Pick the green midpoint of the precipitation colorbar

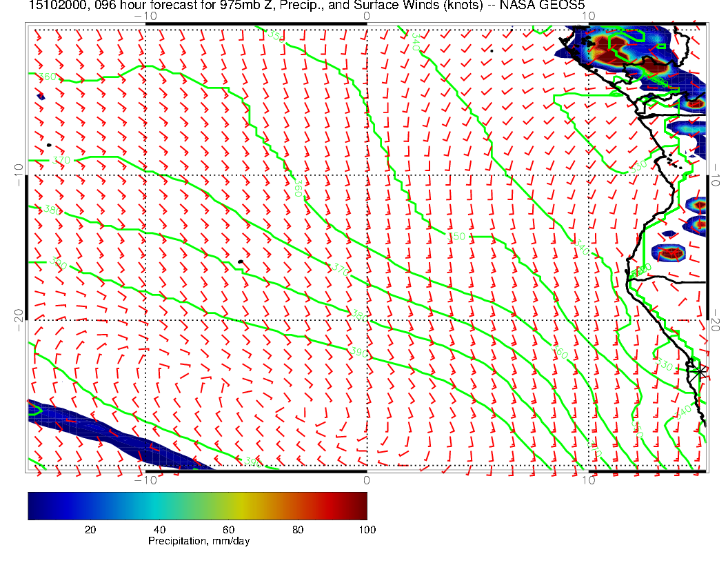click(x=197, y=505)
